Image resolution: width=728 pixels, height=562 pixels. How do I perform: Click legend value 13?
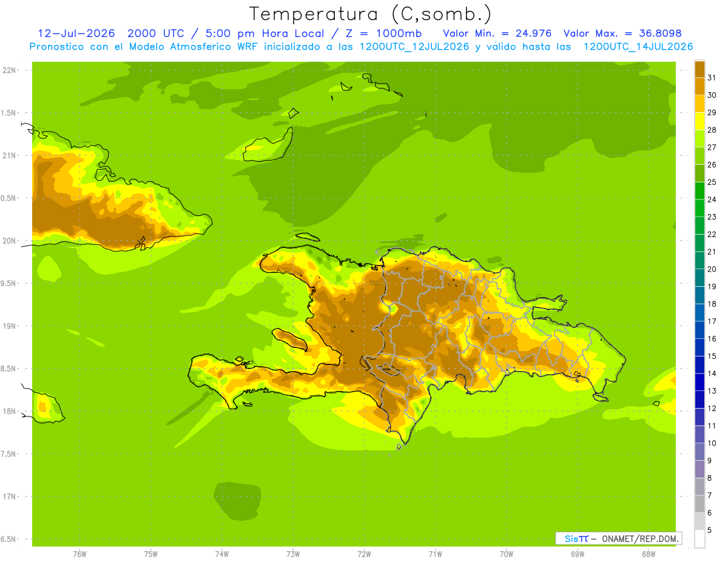pos(712,391)
